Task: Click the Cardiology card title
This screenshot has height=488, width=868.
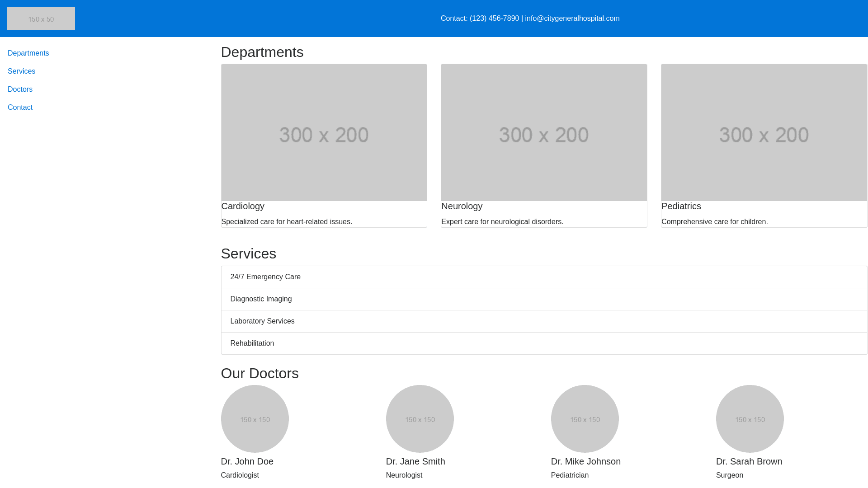Action: pos(243,206)
